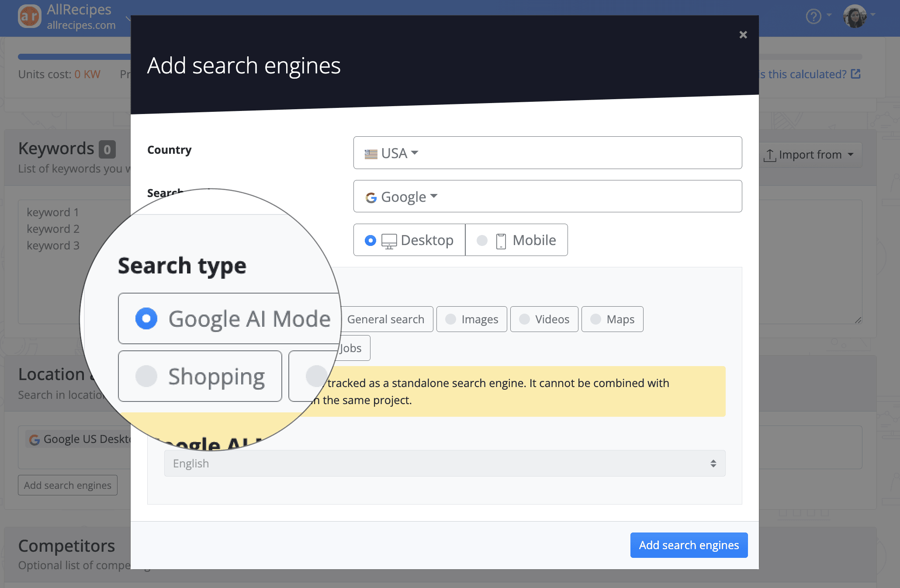
Task: Click the Search type label
Action: pyautogui.click(x=182, y=266)
